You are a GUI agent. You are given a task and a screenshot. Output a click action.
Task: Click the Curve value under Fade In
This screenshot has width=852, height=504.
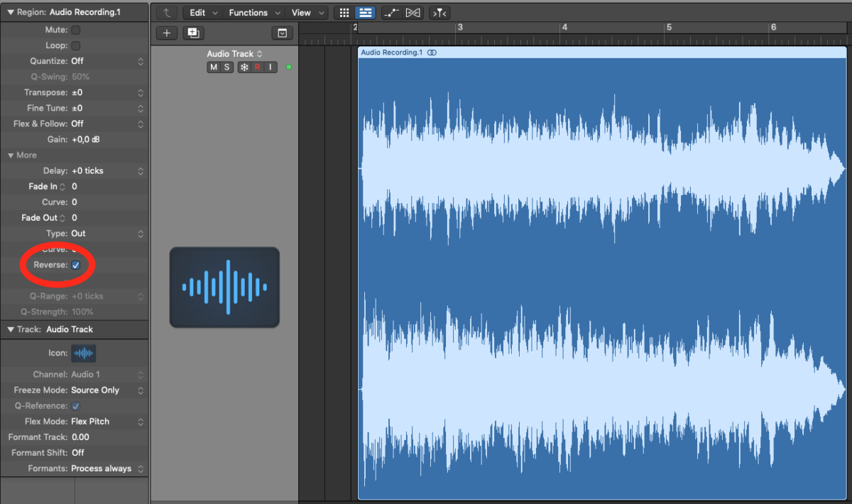(75, 202)
